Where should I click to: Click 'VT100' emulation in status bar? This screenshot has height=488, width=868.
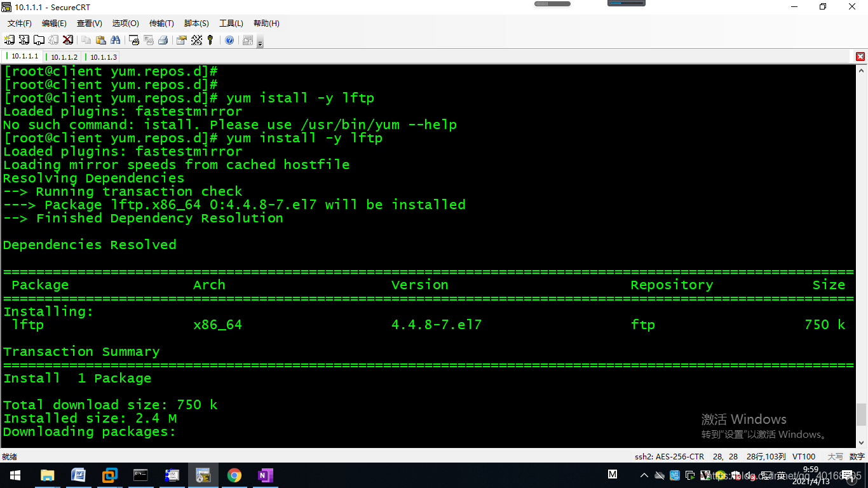804,456
